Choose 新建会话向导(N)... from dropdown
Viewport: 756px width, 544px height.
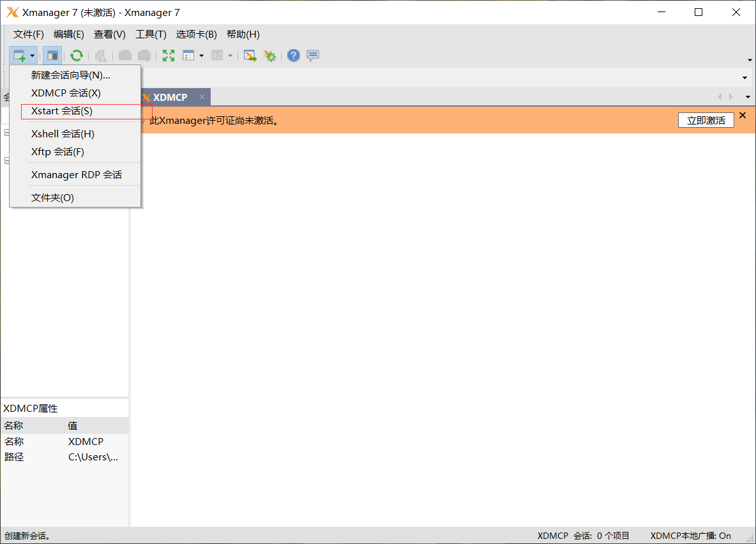[75, 75]
